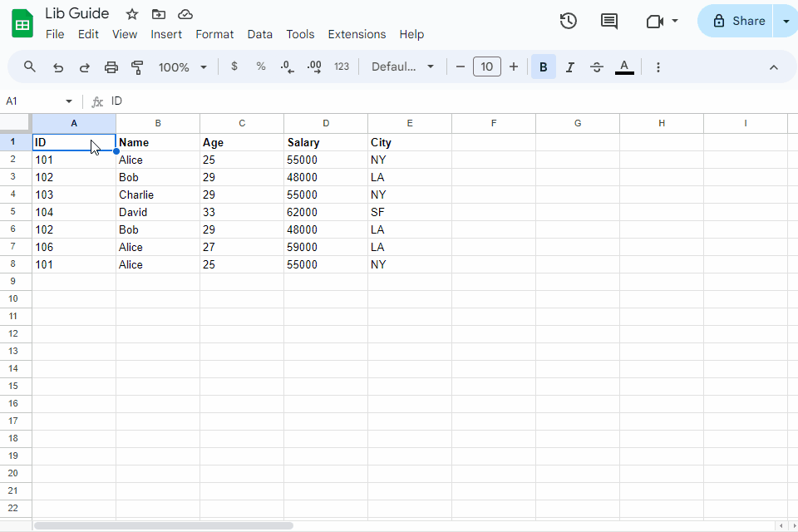Click the Share button

click(736, 21)
